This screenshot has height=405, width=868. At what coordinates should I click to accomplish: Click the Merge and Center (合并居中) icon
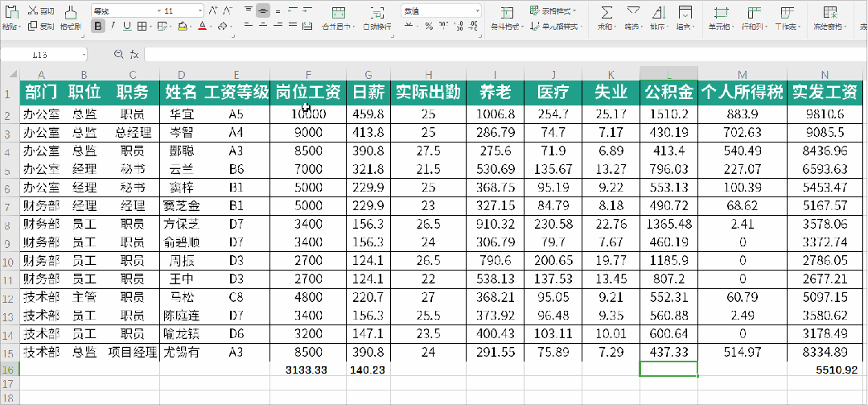(339, 14)
